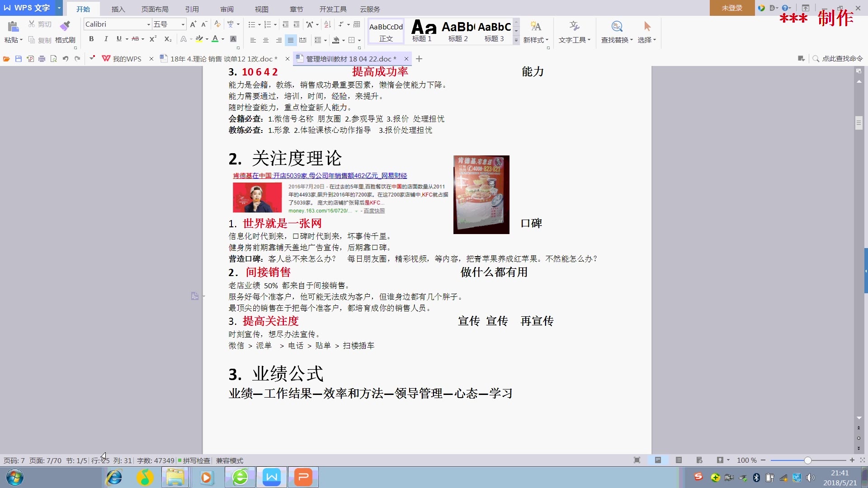
Task: Click the character shading A icon
Action: point(233,39)
